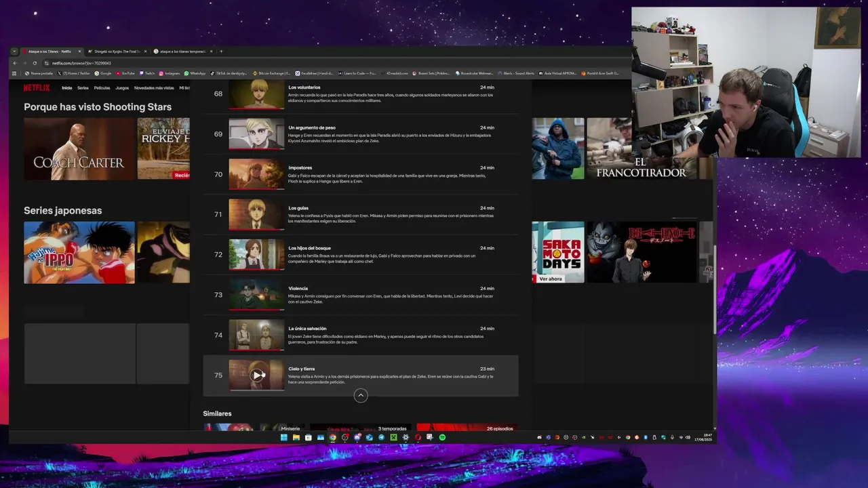Click the Ver ahora badge on Sakamoto Days
The height and width of the screenshot is (488, 868).
(x=551, y=279)
